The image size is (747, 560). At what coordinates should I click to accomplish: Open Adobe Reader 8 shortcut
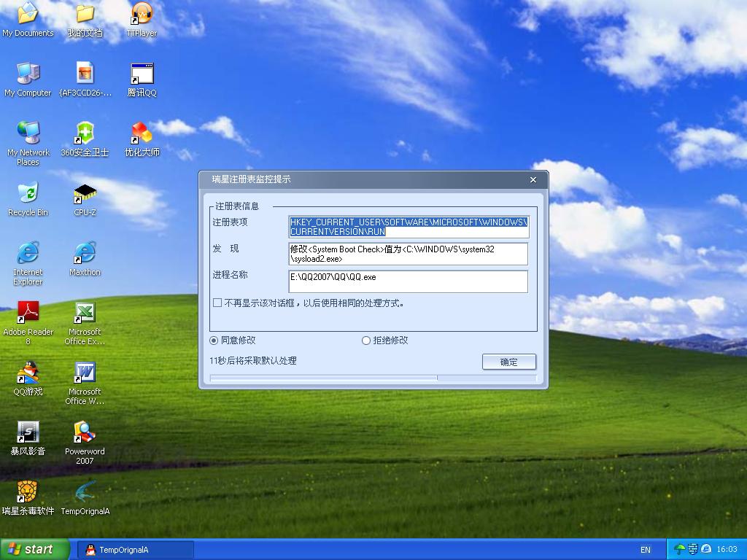pos(28,323)
